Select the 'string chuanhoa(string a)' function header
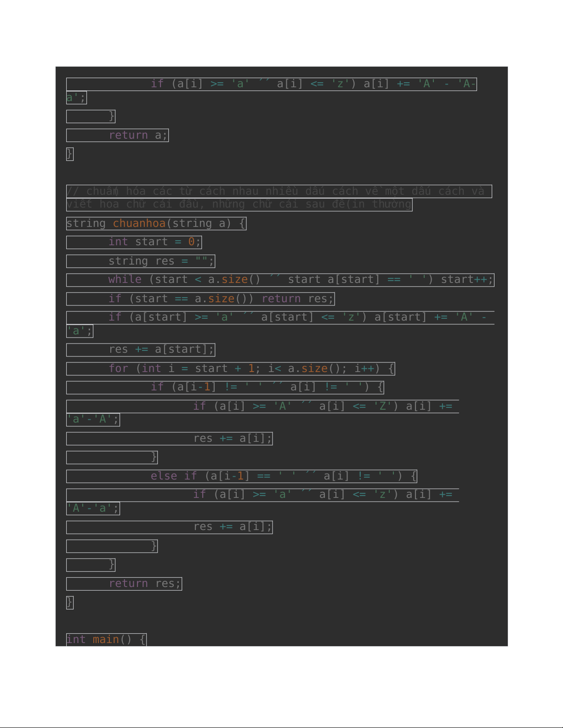This screenshot has width=563, height=728. point(156,224)
